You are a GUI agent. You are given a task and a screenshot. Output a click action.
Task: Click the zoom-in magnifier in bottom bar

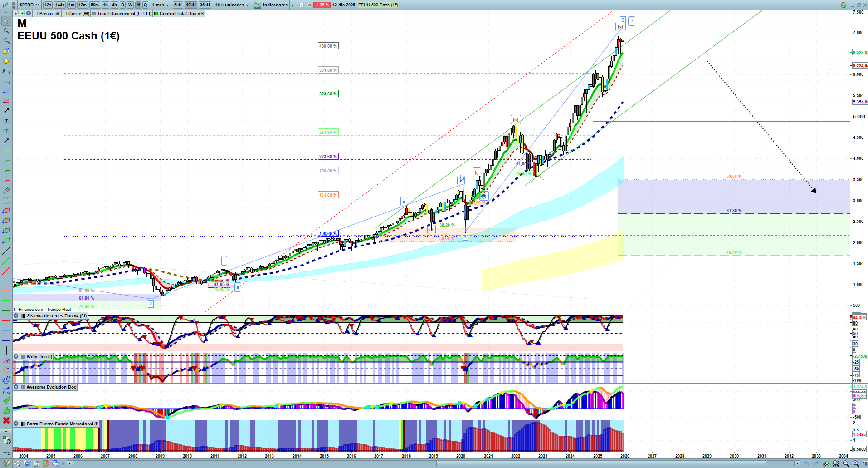point(856,463)
